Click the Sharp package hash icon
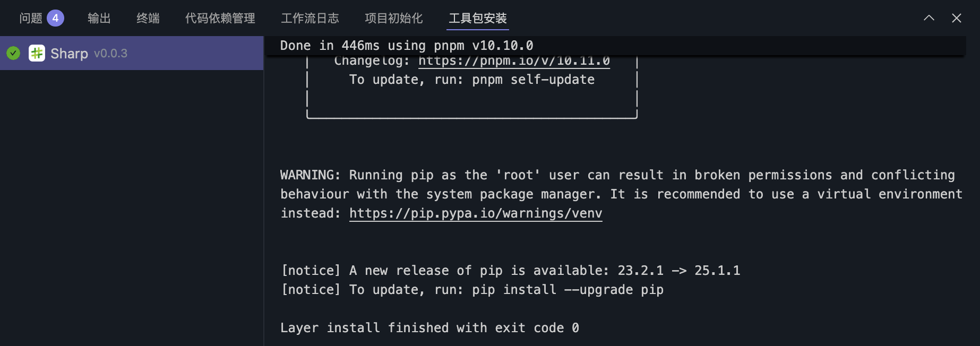This screenshot has width=980, height=346. [x=37, y=53]
